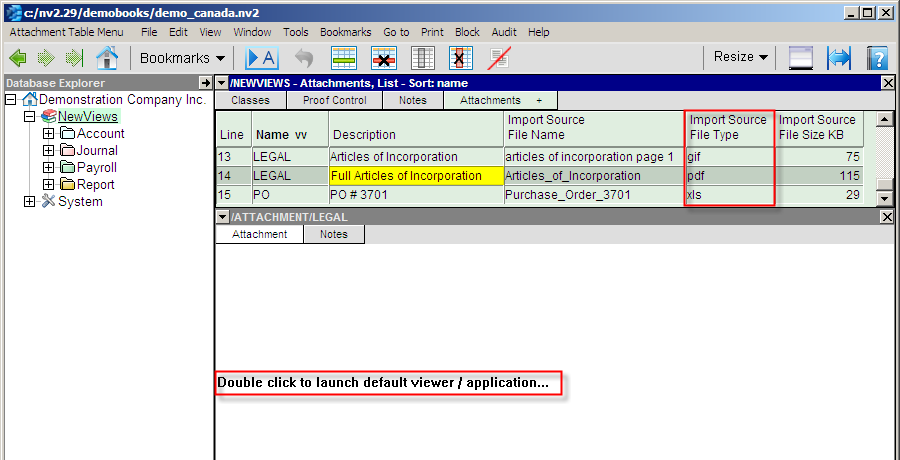The image size is (900, 460).
Task: Select the Full Articles of Incorporation cell
Action: (415, 176)
